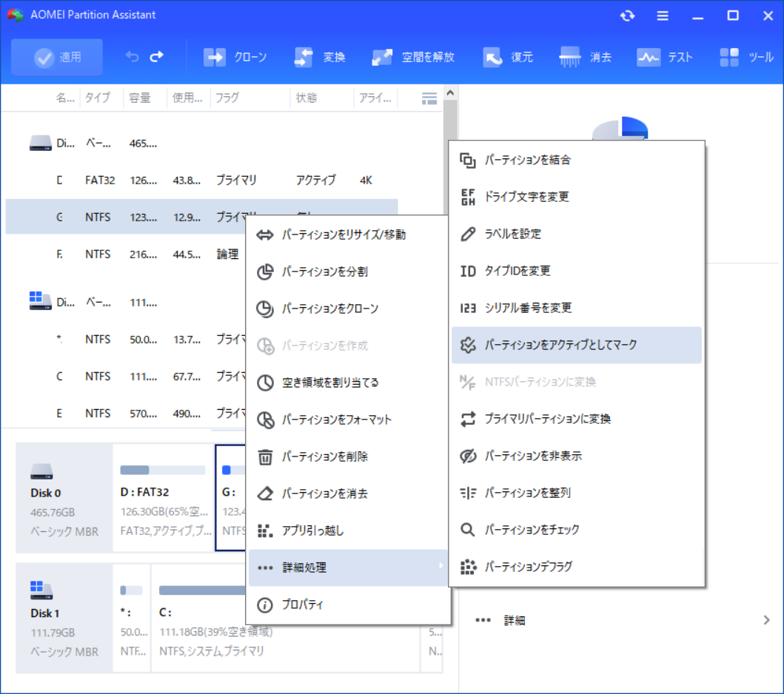Open the ツール tools menu
This screenshot has height=694, width=784.
point(746,57)
